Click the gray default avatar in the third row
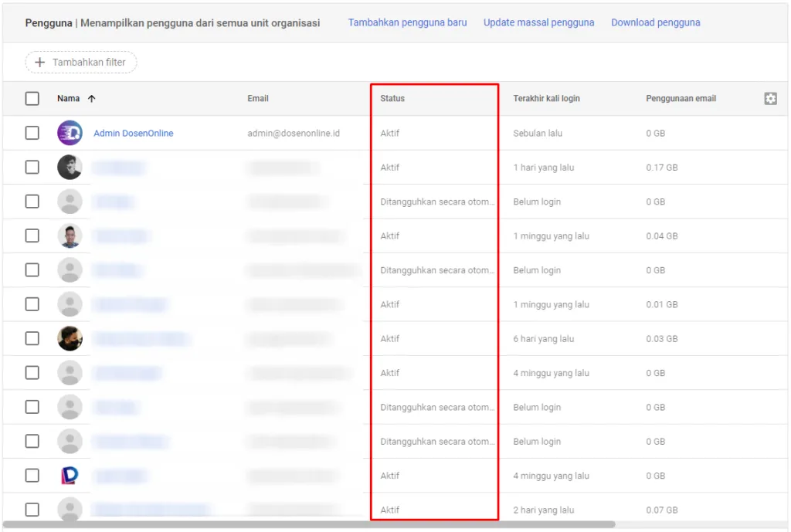 click(70, 202)
